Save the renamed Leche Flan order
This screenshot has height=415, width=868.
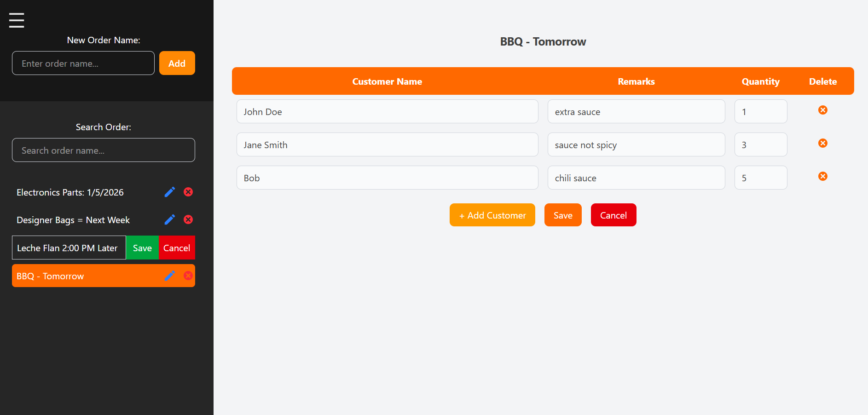[x=142, y=248]
